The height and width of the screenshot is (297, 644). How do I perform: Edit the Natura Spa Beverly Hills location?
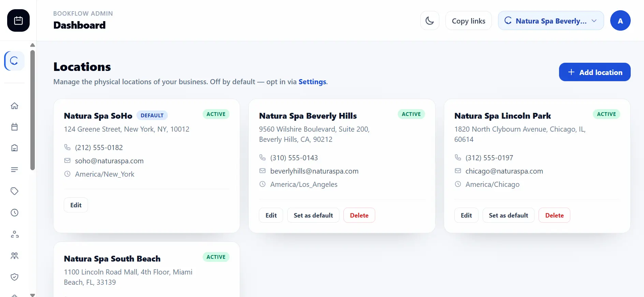click(271, 215)
